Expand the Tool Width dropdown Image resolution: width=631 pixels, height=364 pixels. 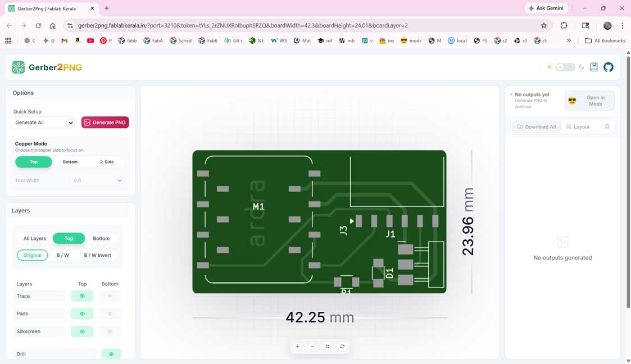coord(120,180)
